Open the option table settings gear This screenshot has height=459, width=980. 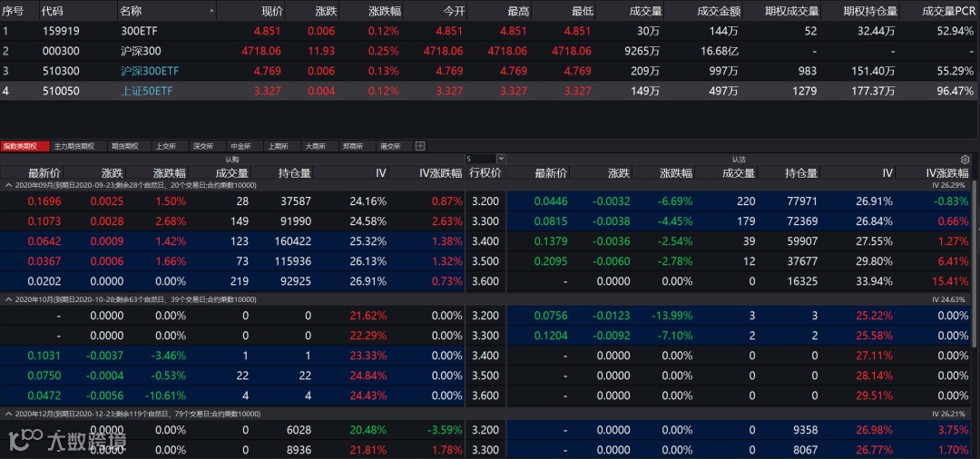click(x=965, y=160)
